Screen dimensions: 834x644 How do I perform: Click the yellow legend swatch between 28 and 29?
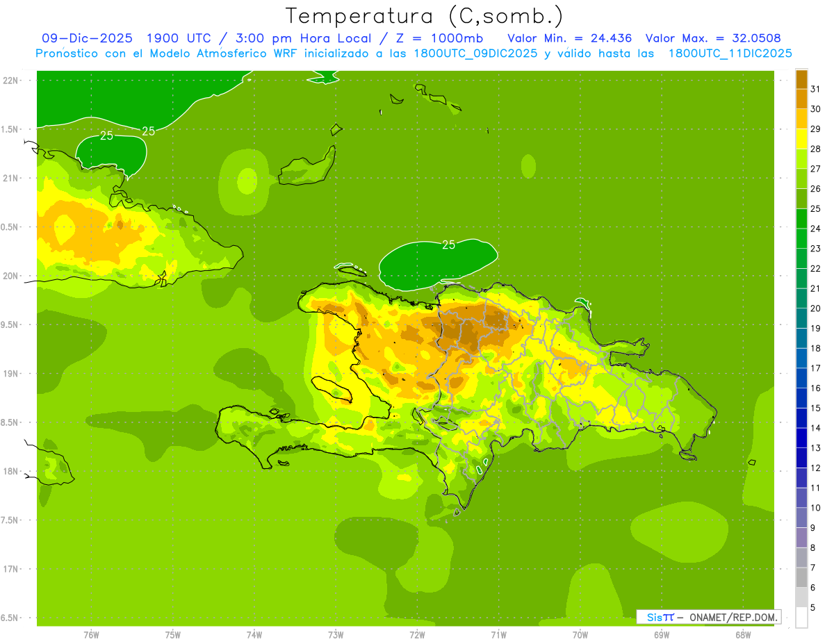801,139
